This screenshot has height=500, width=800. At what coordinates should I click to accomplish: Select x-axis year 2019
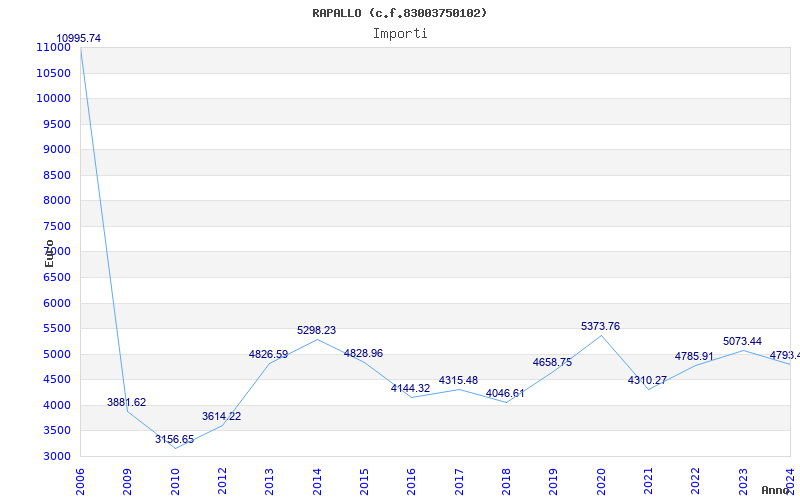[x=554, y=482]
